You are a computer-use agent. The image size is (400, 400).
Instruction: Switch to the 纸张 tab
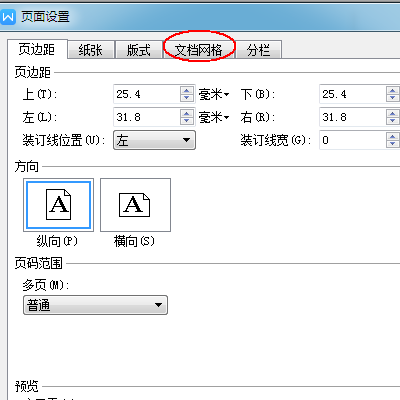91,50
